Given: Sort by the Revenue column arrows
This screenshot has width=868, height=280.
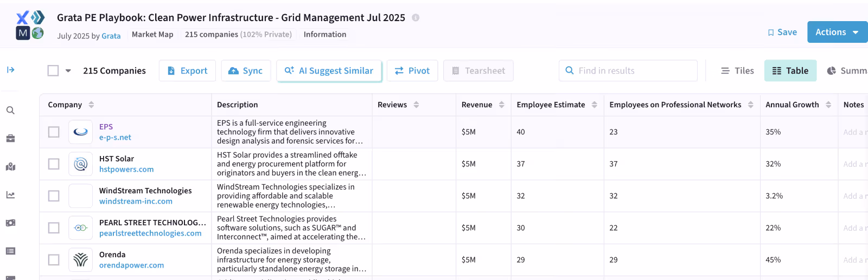Looking at the screenshot, I should (502, 105).
